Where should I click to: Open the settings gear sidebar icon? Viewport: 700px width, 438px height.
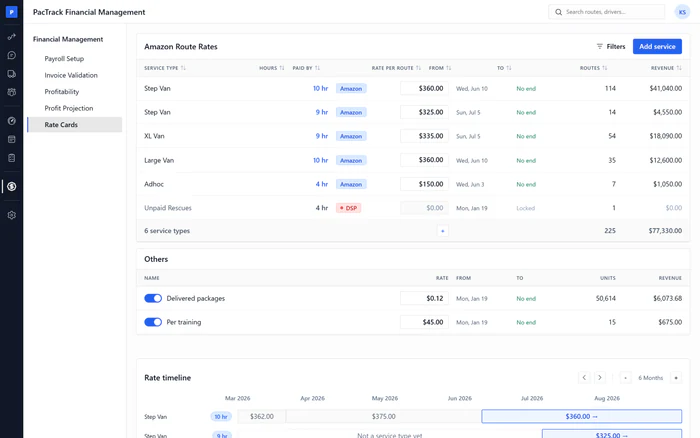coord(12,215)
